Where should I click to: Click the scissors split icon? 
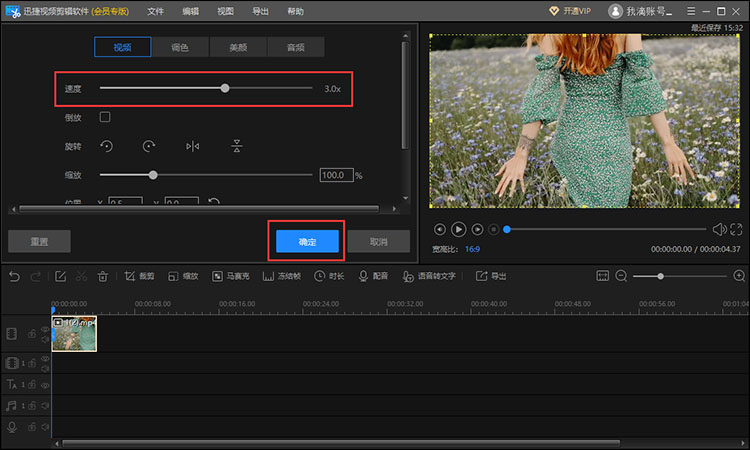click(x=81, y=276)
